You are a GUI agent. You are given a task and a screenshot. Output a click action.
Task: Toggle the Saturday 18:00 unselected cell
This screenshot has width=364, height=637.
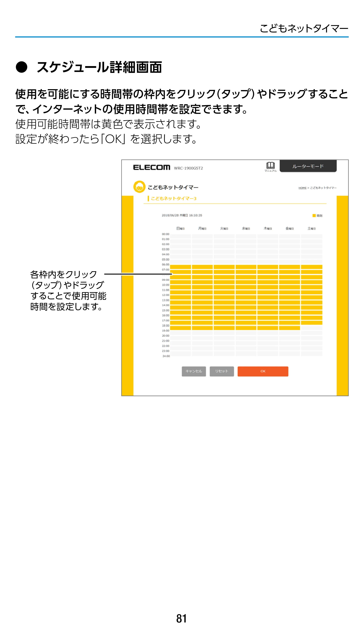tap(312, 328)
